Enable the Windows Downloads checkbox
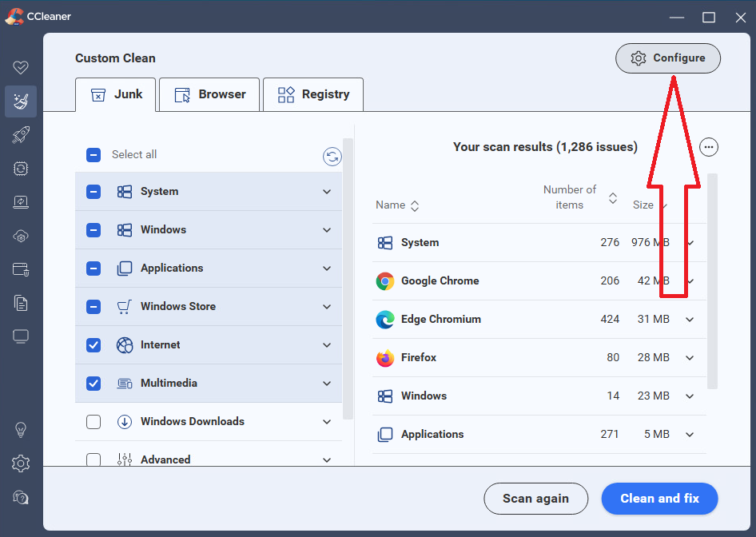This screenshot has height=537, width=756. (x=94, y=422)
